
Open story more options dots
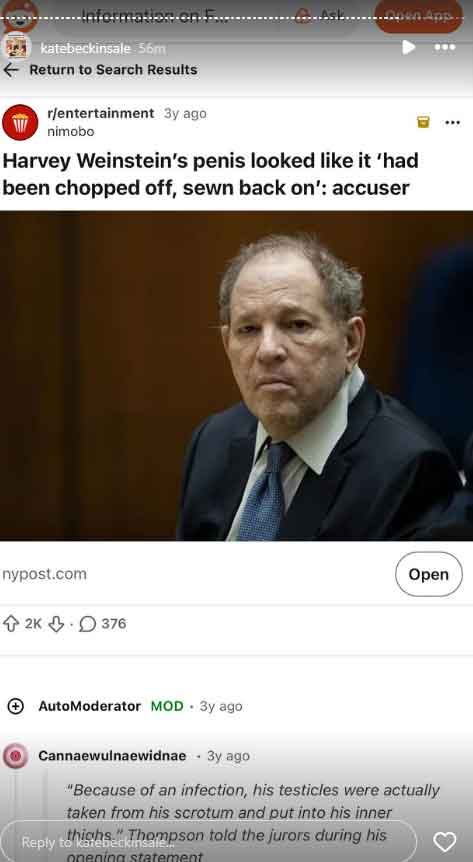[444, 47]
